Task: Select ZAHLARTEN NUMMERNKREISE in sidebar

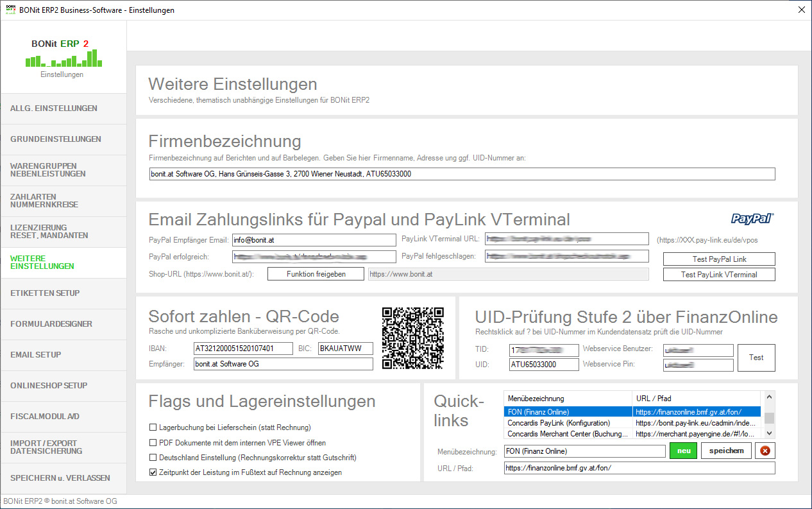Action: tap(63, 201)
